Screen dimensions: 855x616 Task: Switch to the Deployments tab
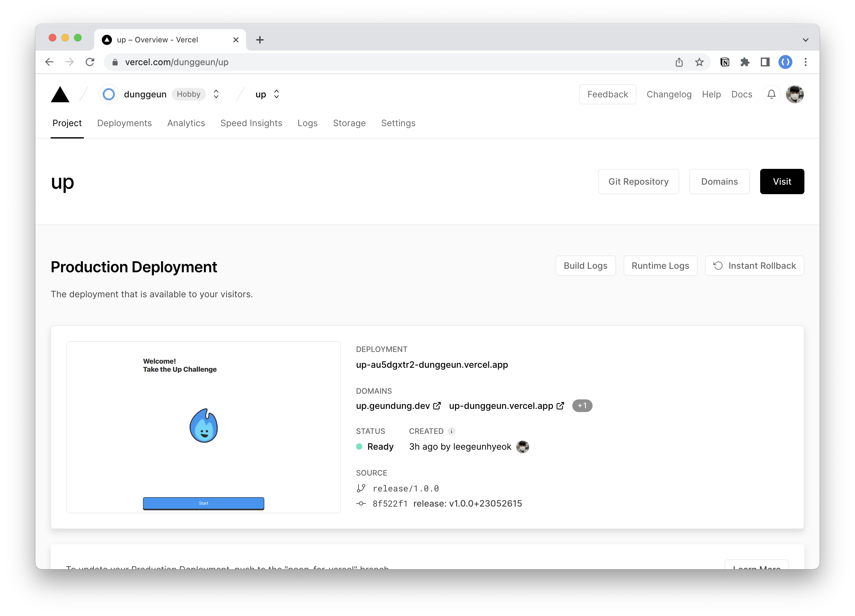(124, 123)
